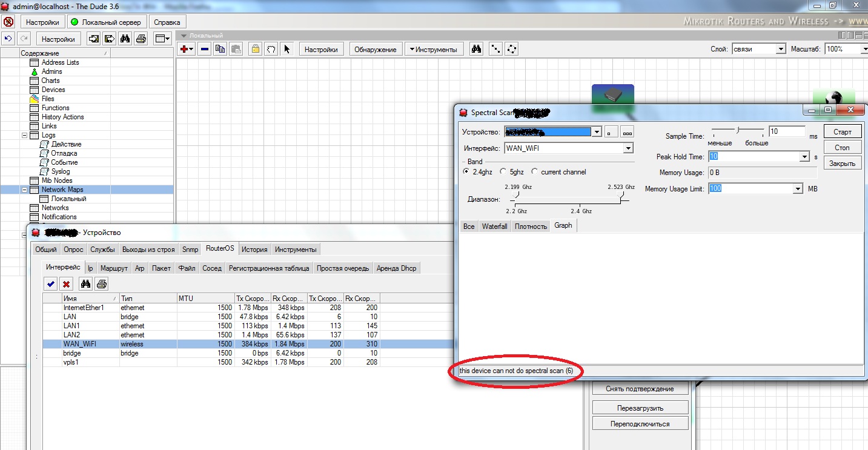Viewport: 868px width, 450px height.
Task: Select the 2.4ghz band radio button
Action: [466, 172]
